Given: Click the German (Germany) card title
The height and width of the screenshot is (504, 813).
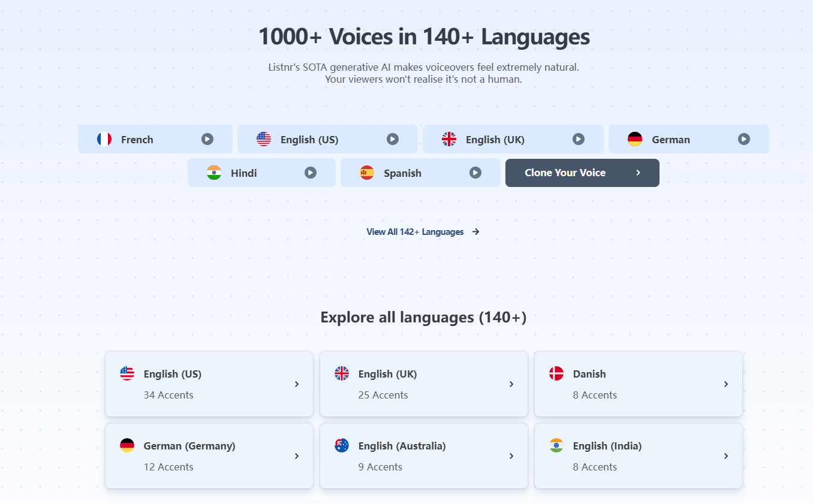Looking at the screenshot, I should 189,446.
